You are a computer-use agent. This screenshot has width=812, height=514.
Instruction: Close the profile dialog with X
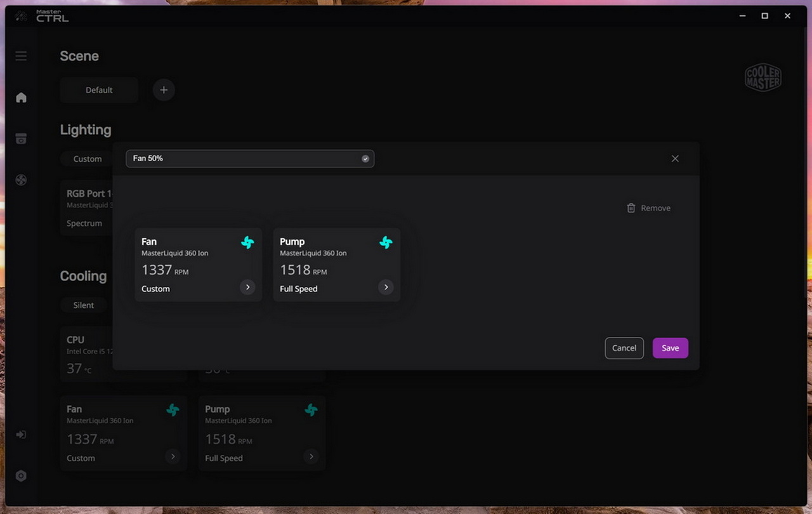[x=675, y=159]
